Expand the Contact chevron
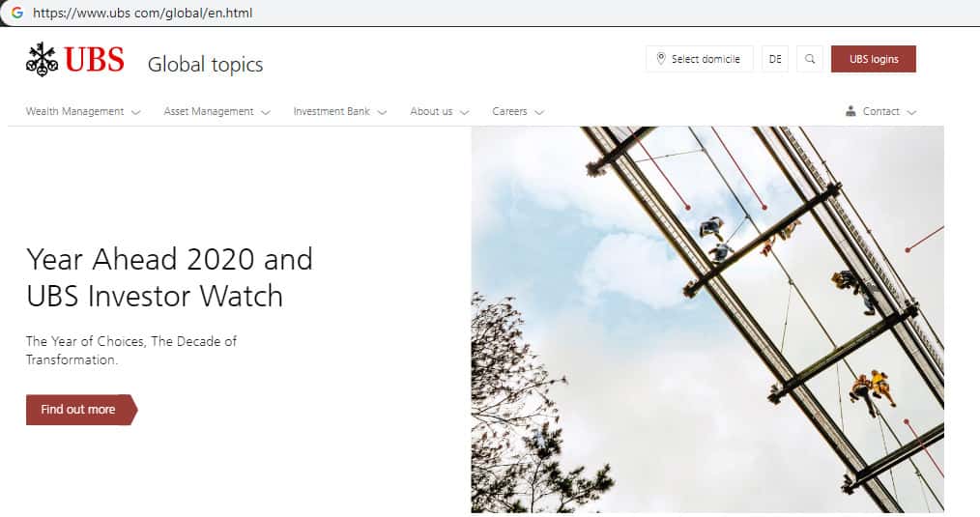980x517 pixels. click(x=911, y=112)
